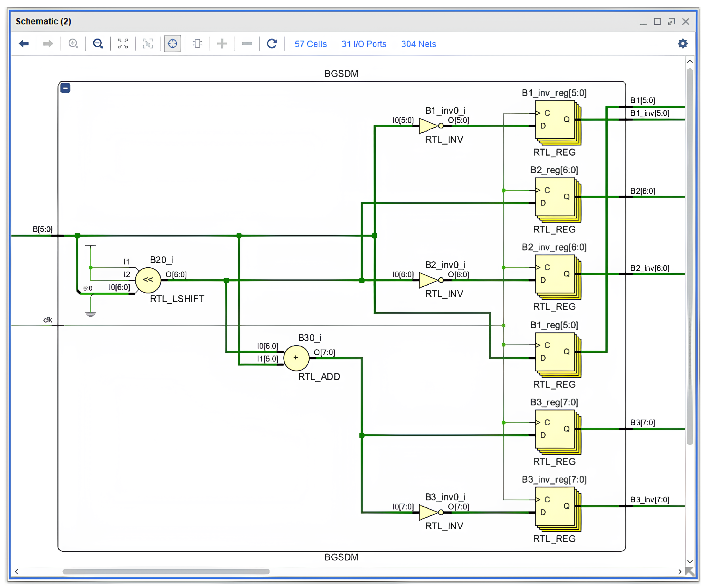Image resolution: width=707 pixels, height=588 pixels.
Task: Click the plus expand toolbar icon
Action: [x=222, y=44]
